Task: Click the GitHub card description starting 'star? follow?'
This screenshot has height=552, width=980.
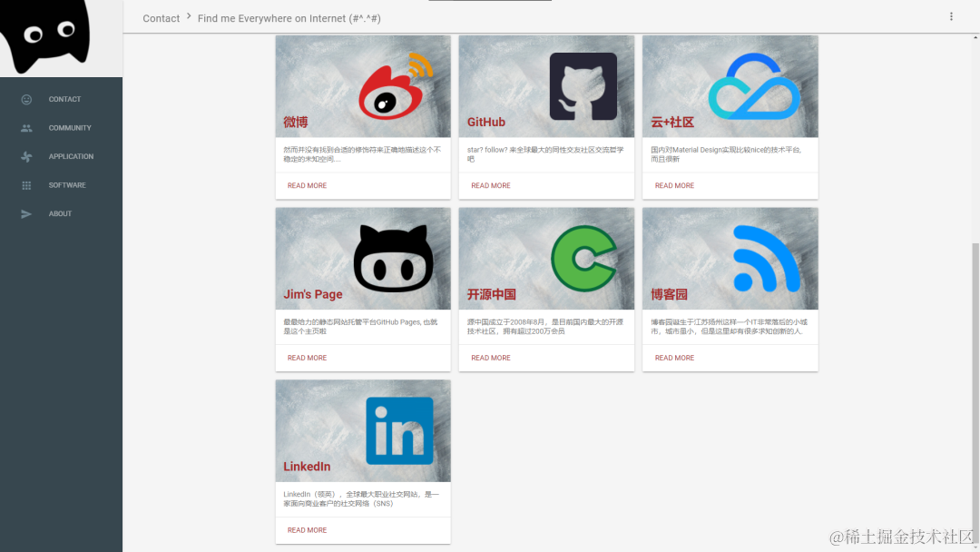Action: click(x=545, y=154)
